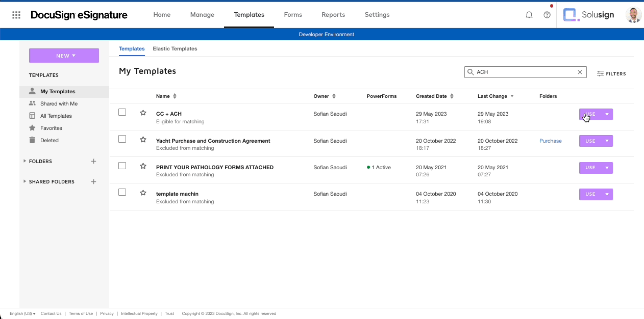Open the Contact Us footer link

click(51, 313)
